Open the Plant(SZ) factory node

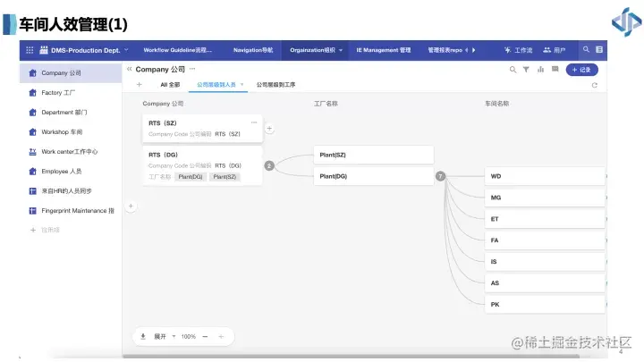pos(373,156)
